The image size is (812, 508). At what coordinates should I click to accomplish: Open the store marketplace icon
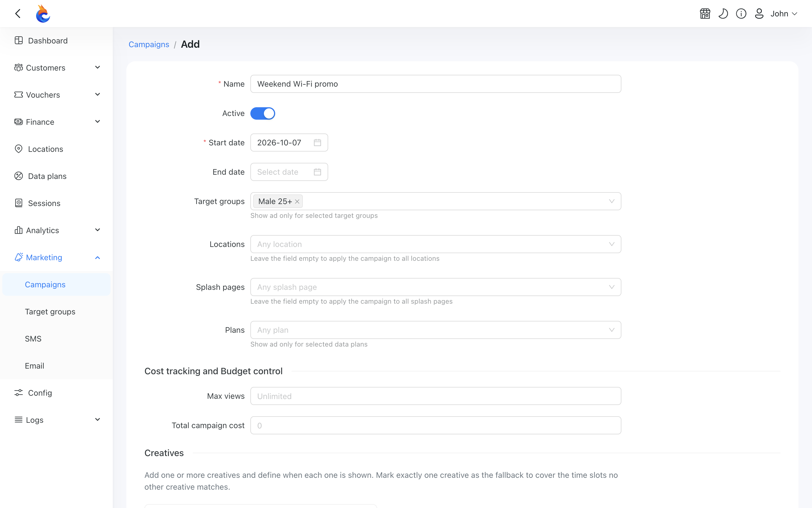705,14
